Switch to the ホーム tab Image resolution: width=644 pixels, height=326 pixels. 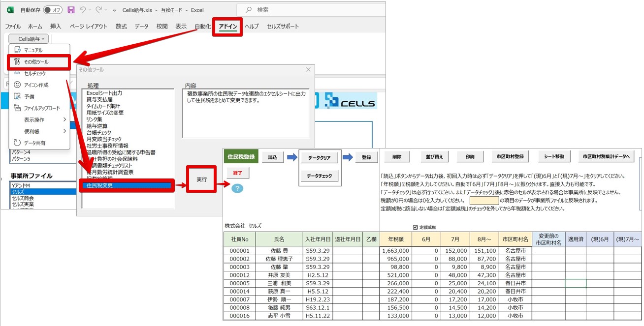tap(35, 27)
